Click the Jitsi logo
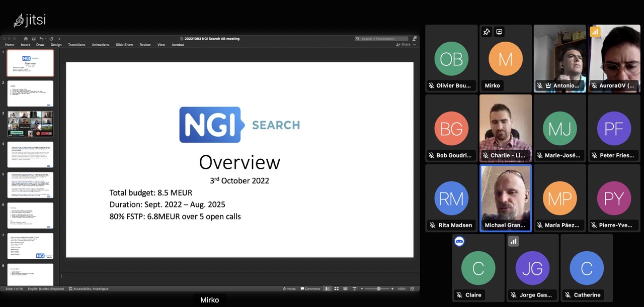This screenshot has width=644, height=307. click(30, 21)
